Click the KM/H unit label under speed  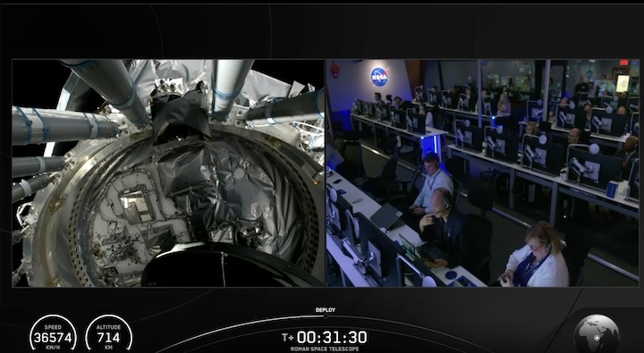point(53,348)
